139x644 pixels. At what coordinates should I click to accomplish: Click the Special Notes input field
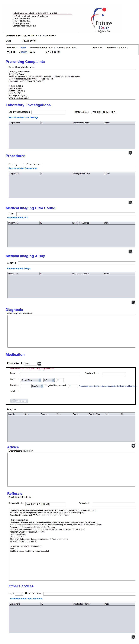113,374
